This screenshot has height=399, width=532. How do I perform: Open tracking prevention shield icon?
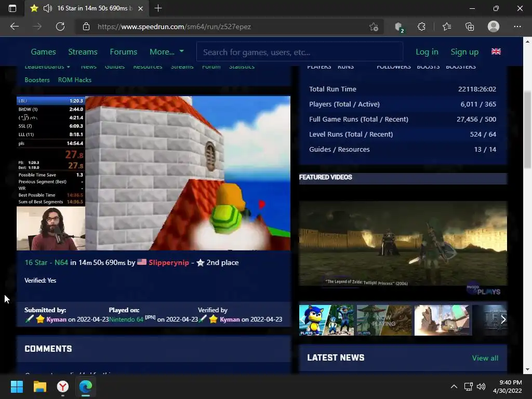click(x=399, y=27)
